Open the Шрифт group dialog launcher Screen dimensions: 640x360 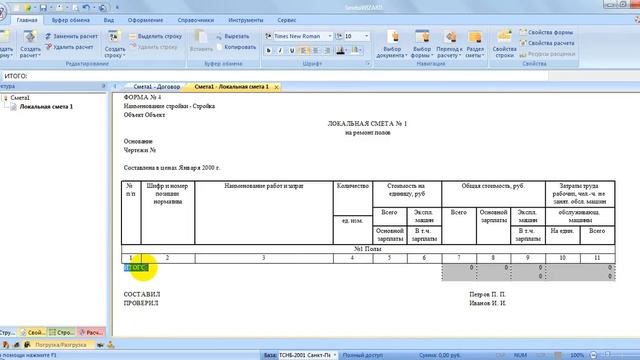point(368,64)
